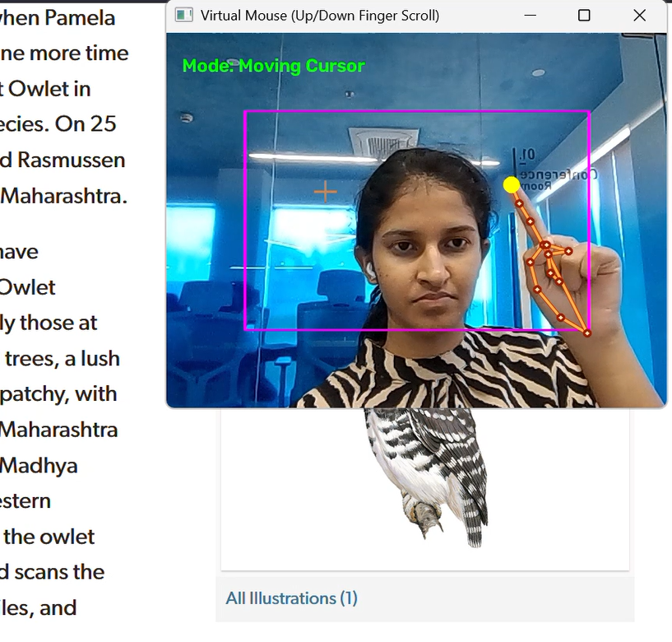Click the word 'Maharashtra.' ending a sentence
672x642 pixels.
63,196
